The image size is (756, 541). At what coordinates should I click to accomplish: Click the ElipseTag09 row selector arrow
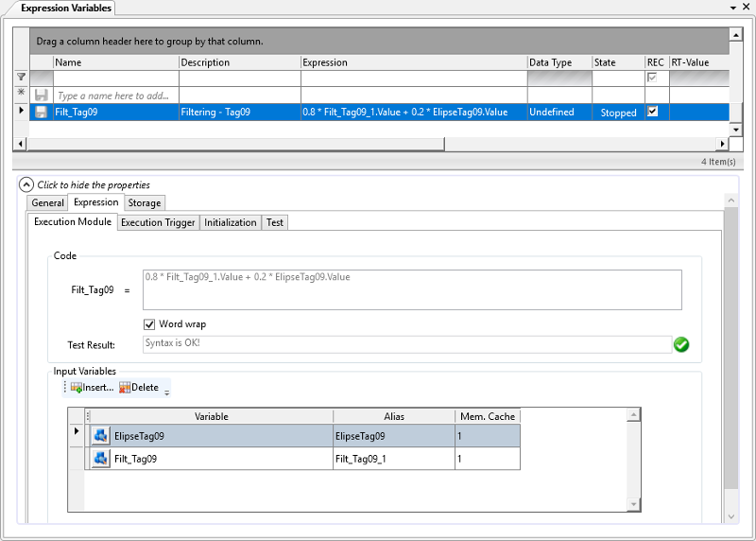(77, 431)
